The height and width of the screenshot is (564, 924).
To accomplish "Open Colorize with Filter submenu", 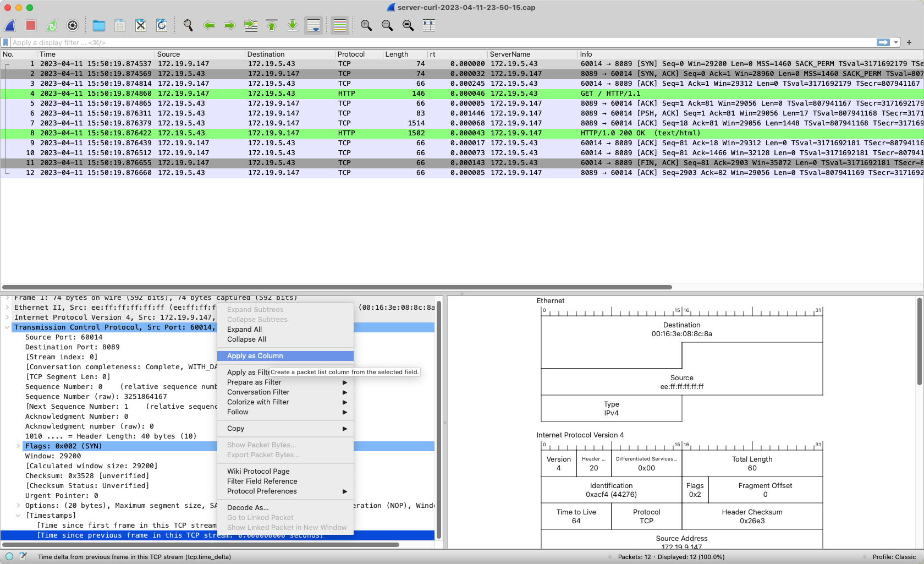I will 285,402.
